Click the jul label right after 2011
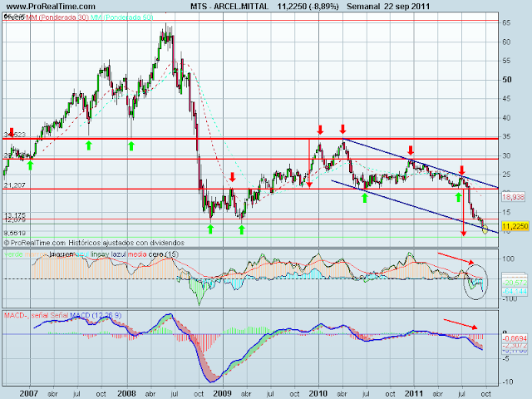Viewport: 532px width, 399px height. [461, 394]
